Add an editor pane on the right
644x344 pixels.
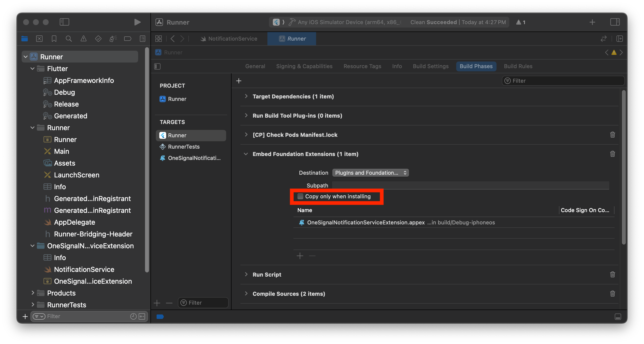(x=619, y=39)
